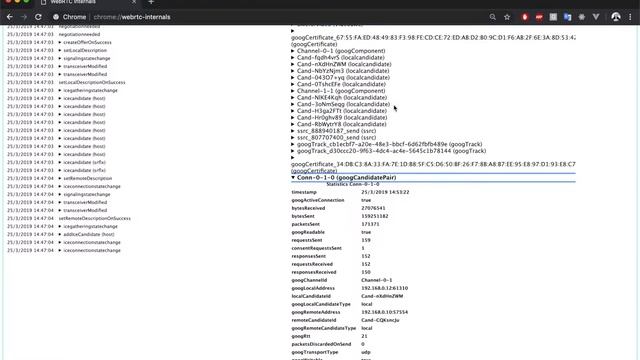Click packetsSent value 173371
Image resolution: width=640 pixels, height=360 pixels.
pyautogui.click(x=370, y=224)
